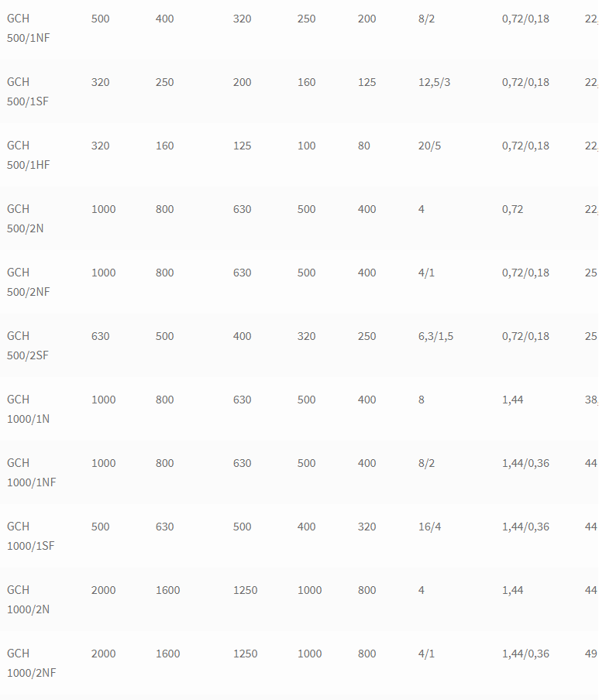
Task: Click the 12,5/3 speed value
Action: click(434, 83)
